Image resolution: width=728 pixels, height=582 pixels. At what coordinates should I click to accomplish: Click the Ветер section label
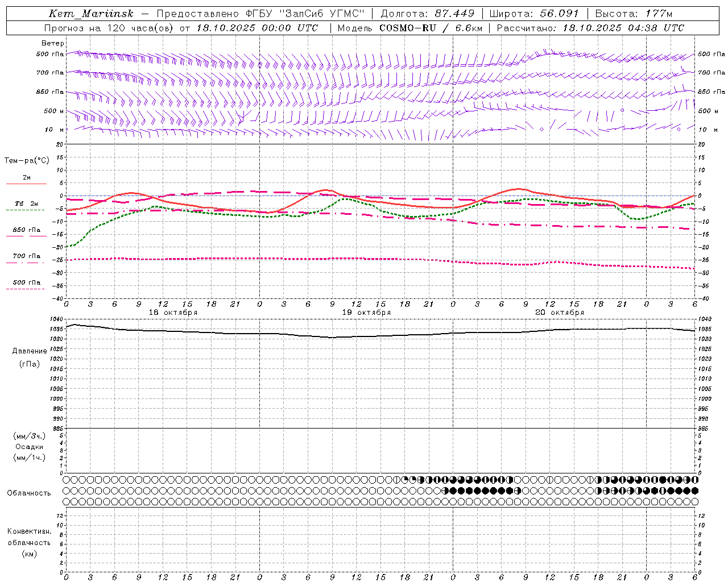click(x=53, y=43)
